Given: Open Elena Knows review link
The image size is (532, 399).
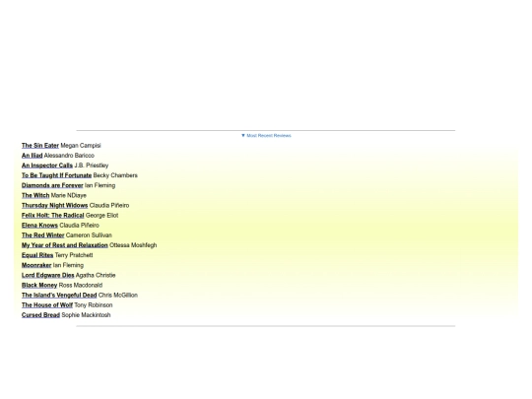Looking at the screenshot, I should tap(39, 226).
